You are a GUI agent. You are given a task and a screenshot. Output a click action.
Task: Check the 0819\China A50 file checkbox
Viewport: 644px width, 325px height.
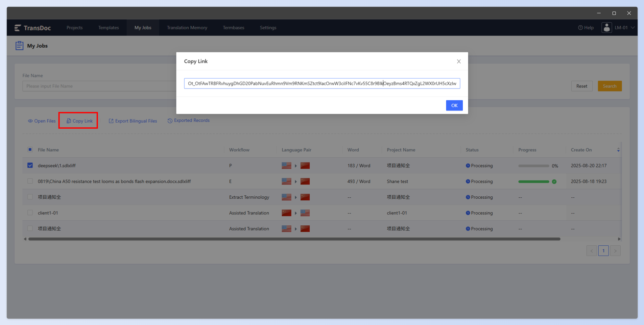(x=30, y=181)
